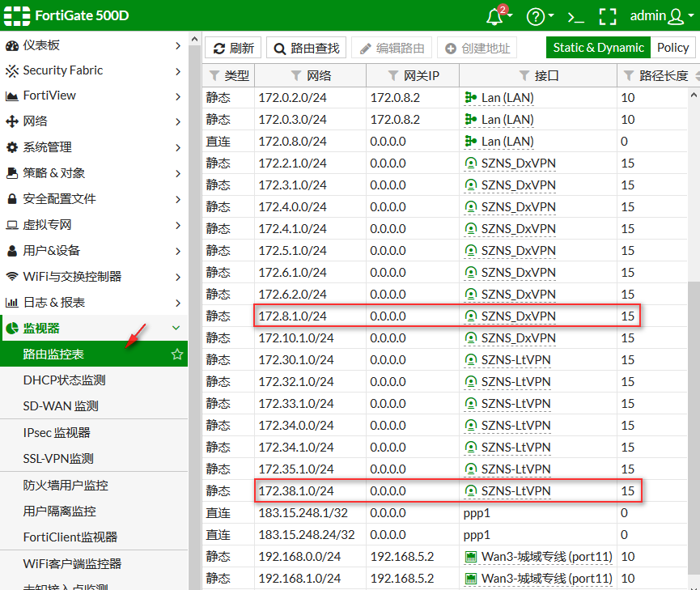Click the route table vertical scrollbar thumb
The width and height of the screenshot is (700, 590).
[694, 427]
